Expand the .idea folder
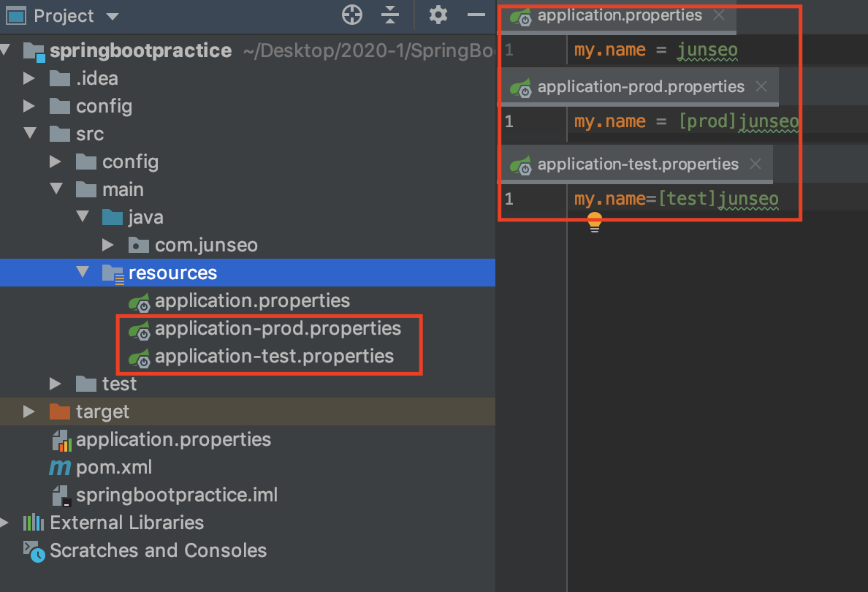Screen dimensions: 868x592 tap(28, 78)
